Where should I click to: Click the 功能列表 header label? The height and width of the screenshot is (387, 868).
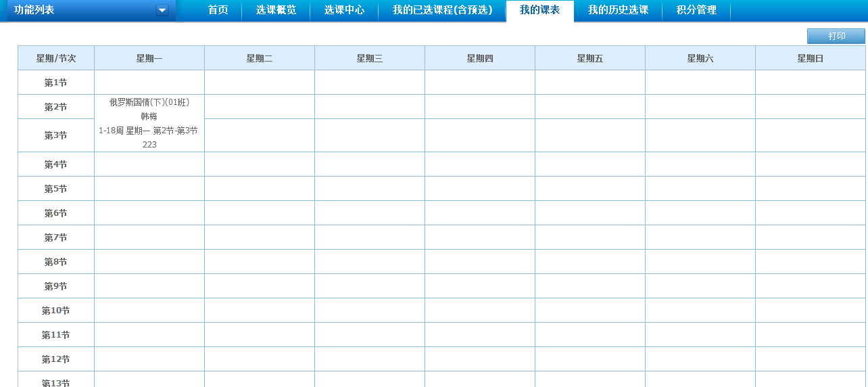pos(34,10)
